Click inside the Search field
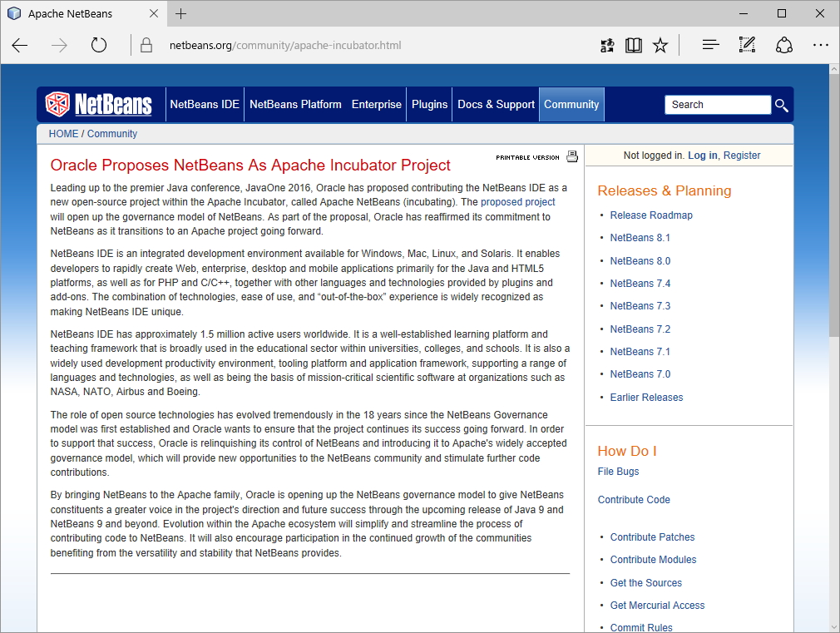This screenshot has width=840, height=633. [x=717, y=104]
